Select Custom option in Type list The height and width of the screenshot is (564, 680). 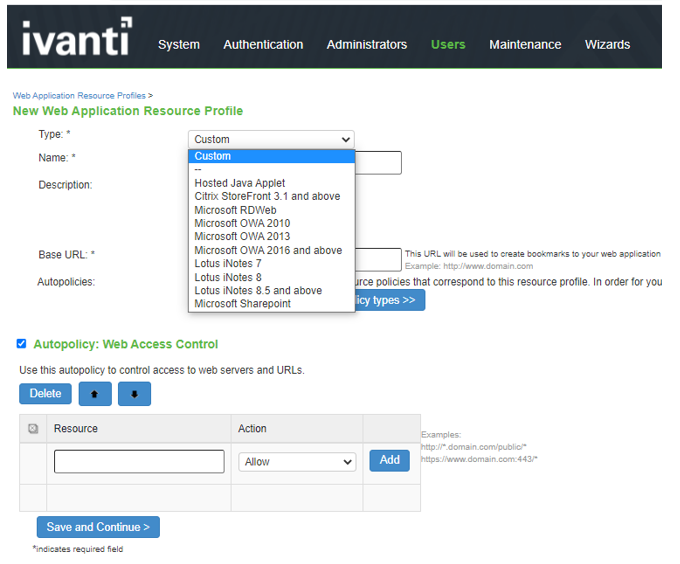(x=271, y=156)
